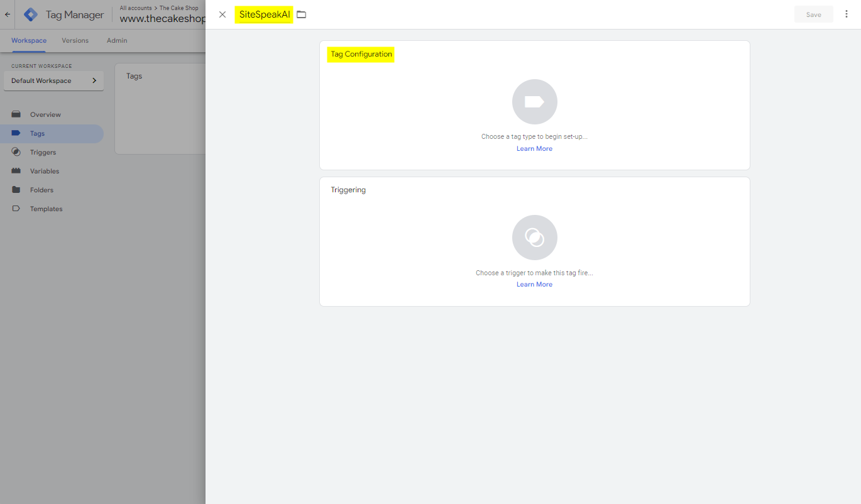Image resolution: width=861 pixels, height=504 pixels.
Task: Click the tag type icon in Tag Configuration
Action: pos(535,102)
